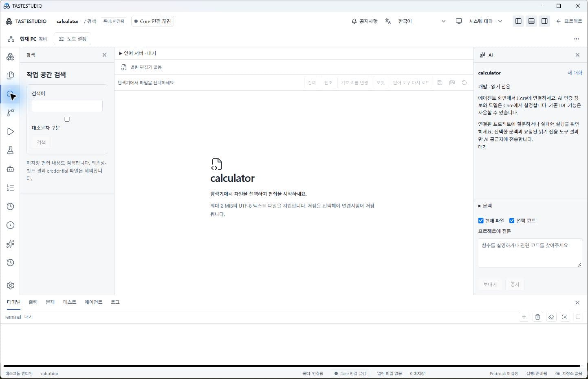Switch to the 테스트 tab in bottom panel
Image resolution: width=588 pixels, height=379 pixels.
pyautogui.click(x=69, y=302)
